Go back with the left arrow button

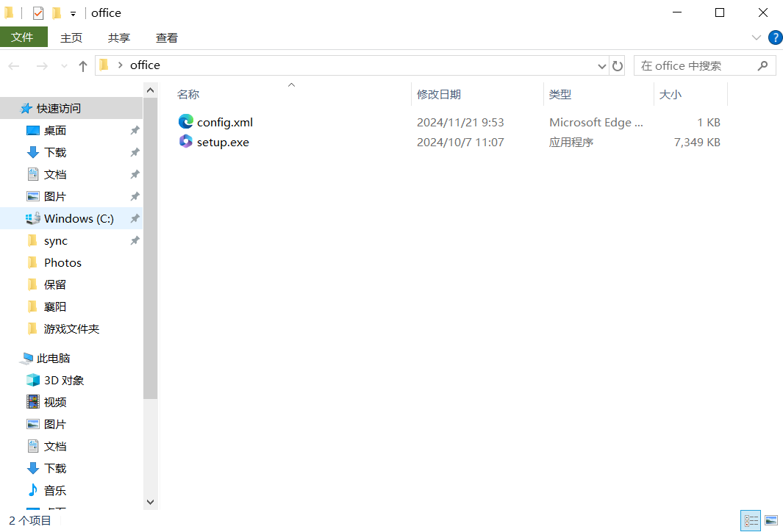point(14,66)
